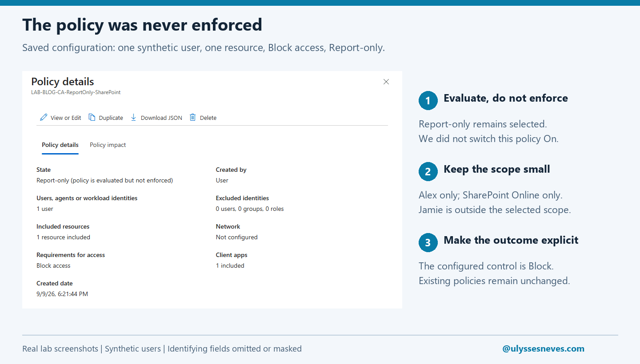640x364 pixels.
Task: Switch to the Policy impact tab
Action: [x=108, y=145]
